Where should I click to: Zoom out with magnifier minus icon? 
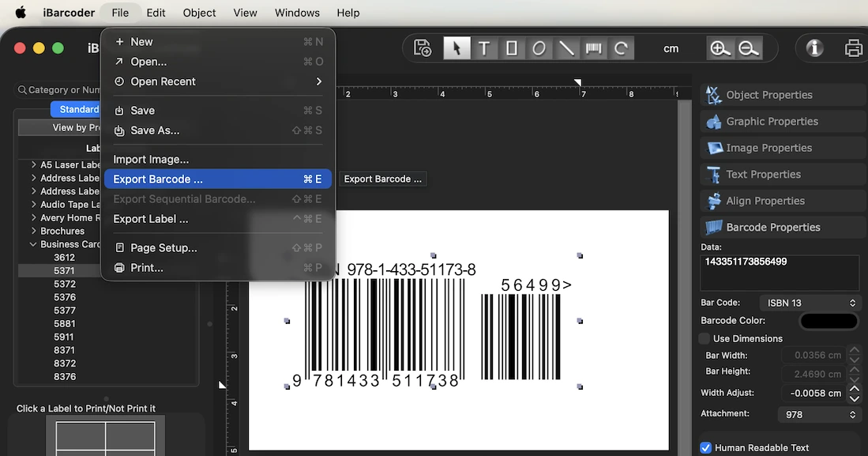pos(749,48)
